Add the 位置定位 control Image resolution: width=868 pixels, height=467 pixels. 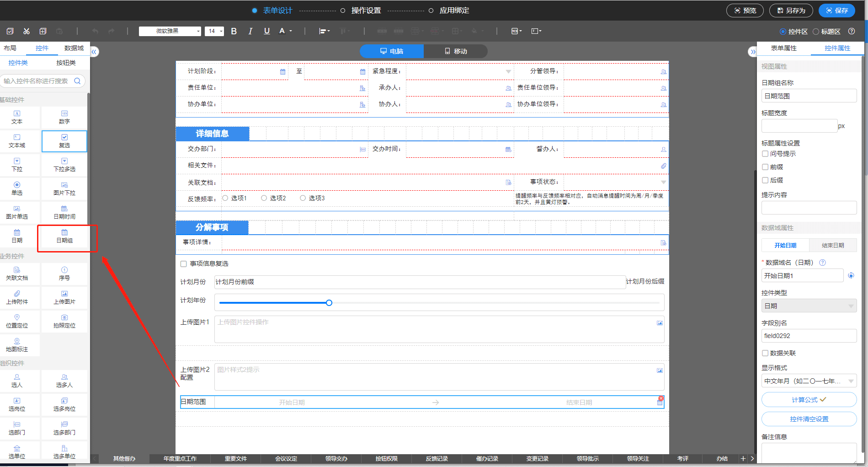pyautogui.click(x=17, y=322)
